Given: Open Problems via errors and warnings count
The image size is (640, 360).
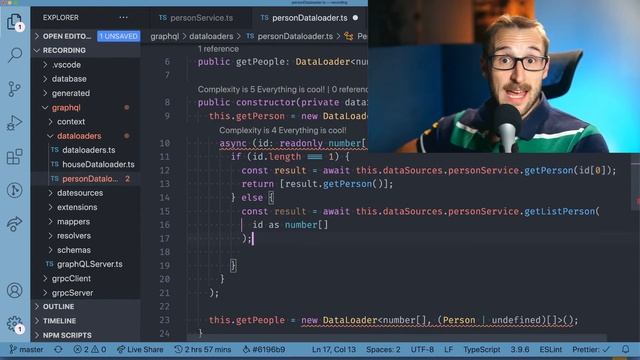Looking at the screenshot, I should coord(90,349).
